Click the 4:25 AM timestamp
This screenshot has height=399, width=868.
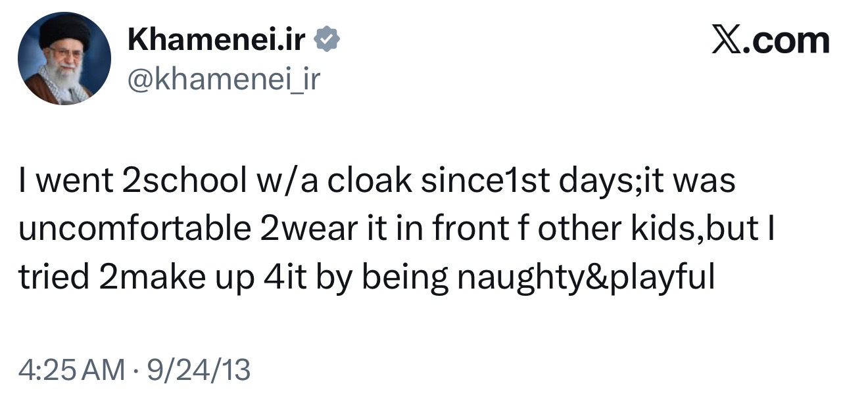point(72,369)
